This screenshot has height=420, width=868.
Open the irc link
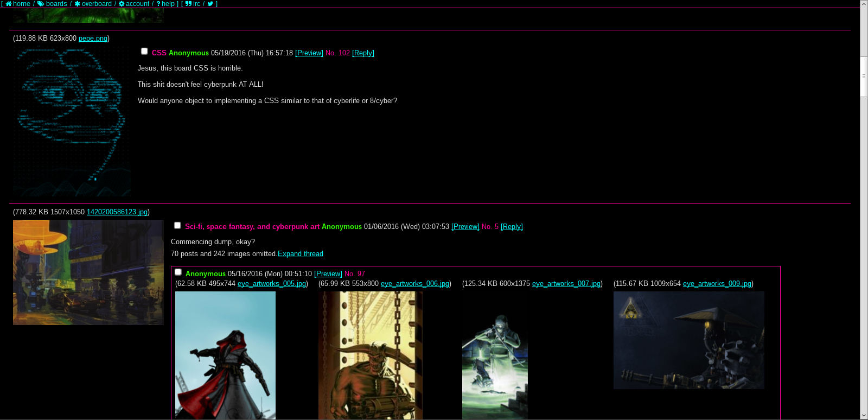[193, 4]
